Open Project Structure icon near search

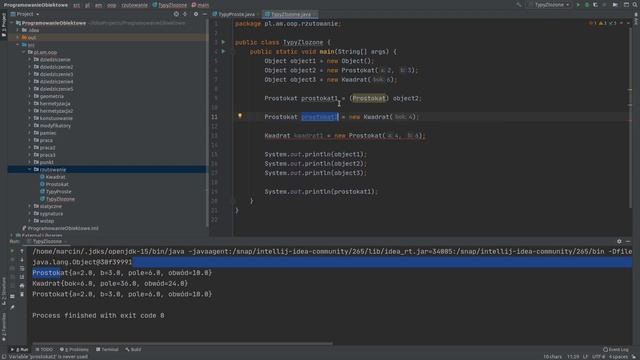pyautogui.click(x=626, y=5)
